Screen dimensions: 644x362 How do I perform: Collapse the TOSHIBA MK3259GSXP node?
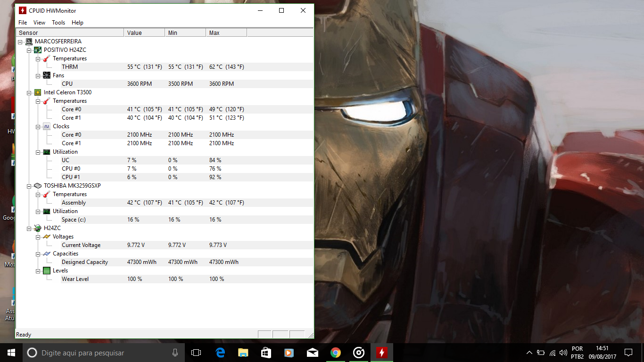click(29, 186)
